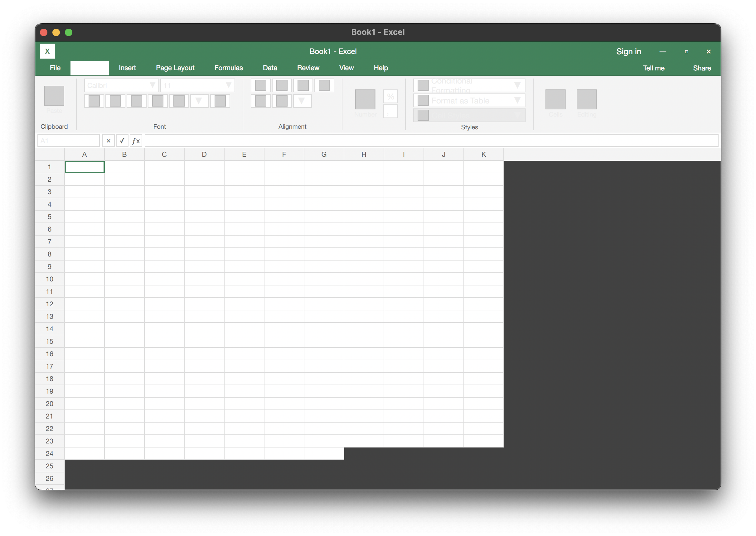Expand the font size 11 dropdown

pos(229,85)
